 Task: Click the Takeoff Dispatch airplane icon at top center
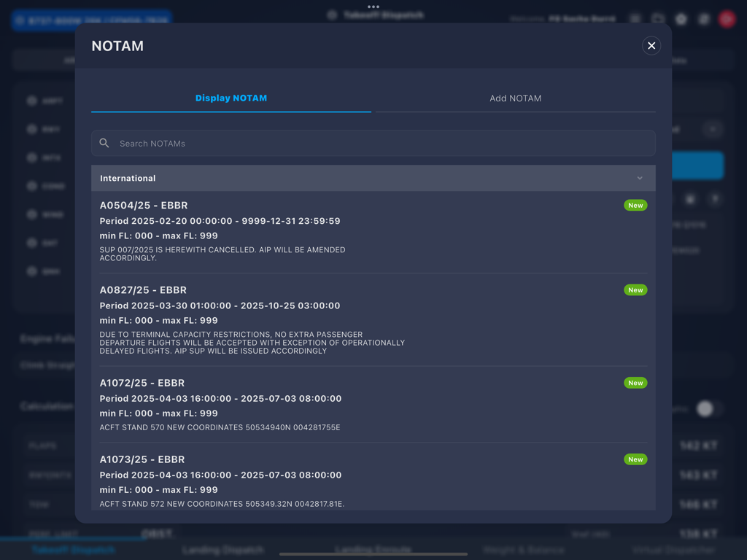coord(332,13)
